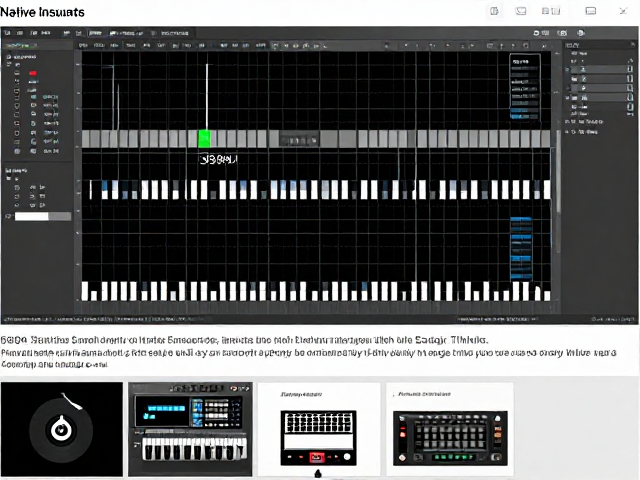Click the speech bubble icon in title bar
The image size is (640, 480).
(x=521, y=11)
